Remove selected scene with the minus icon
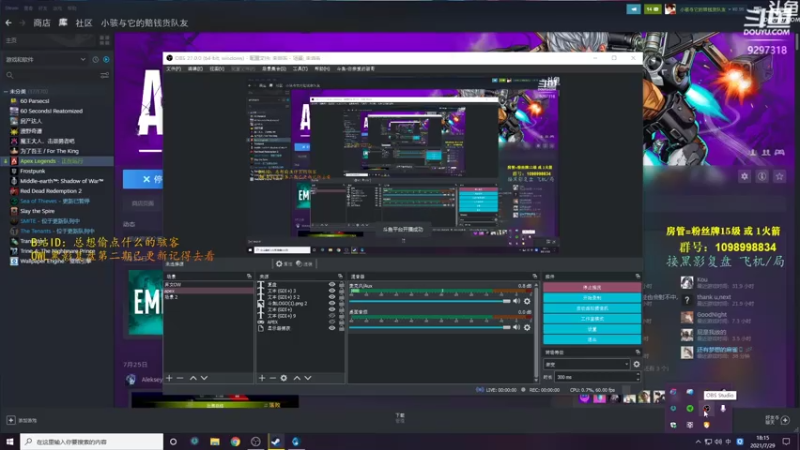Image resolution: width=800 pixels, height=450 pixels. [x=180, y=378]
